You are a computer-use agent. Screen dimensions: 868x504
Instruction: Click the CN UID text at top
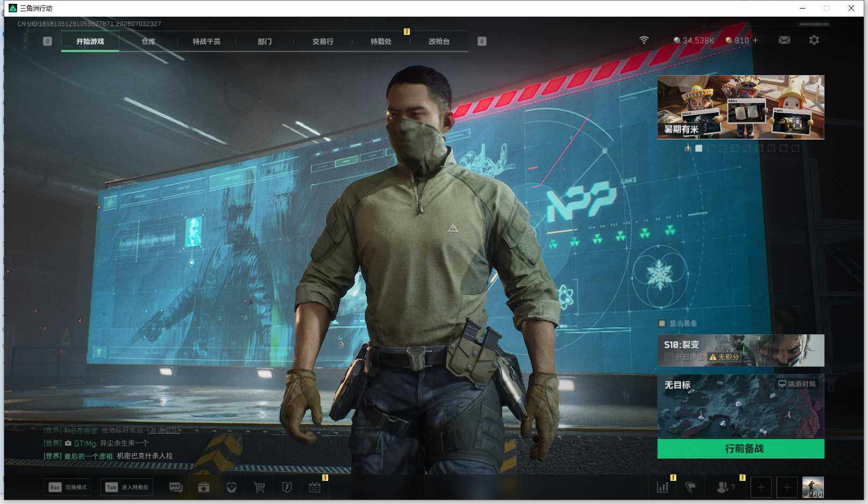click(89, 24)
